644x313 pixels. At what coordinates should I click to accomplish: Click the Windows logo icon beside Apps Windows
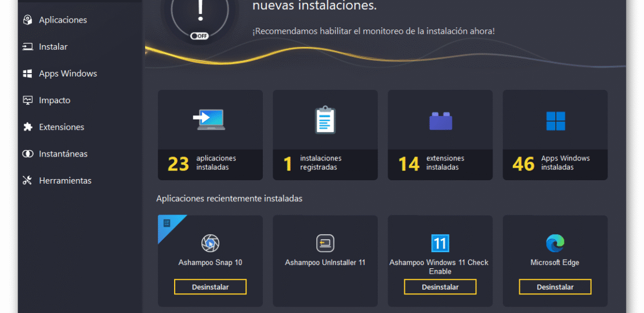(x=27, y=74)
